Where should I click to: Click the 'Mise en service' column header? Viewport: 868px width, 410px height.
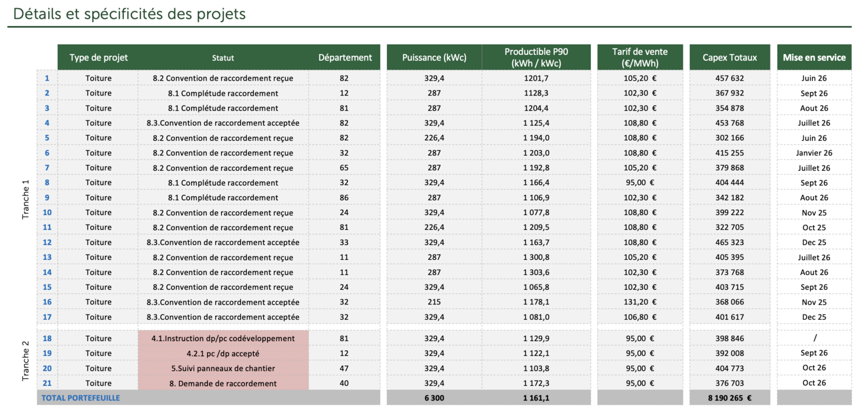814,57
